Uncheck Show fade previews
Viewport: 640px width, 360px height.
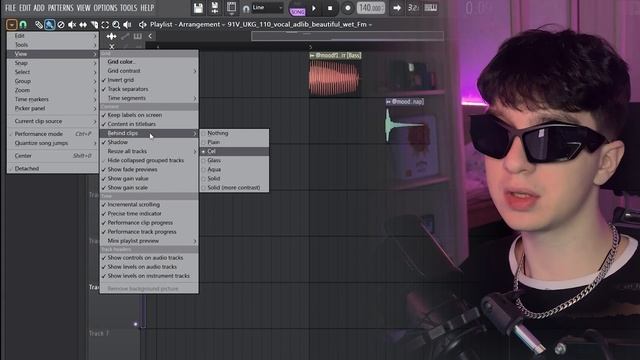(149, 169)
